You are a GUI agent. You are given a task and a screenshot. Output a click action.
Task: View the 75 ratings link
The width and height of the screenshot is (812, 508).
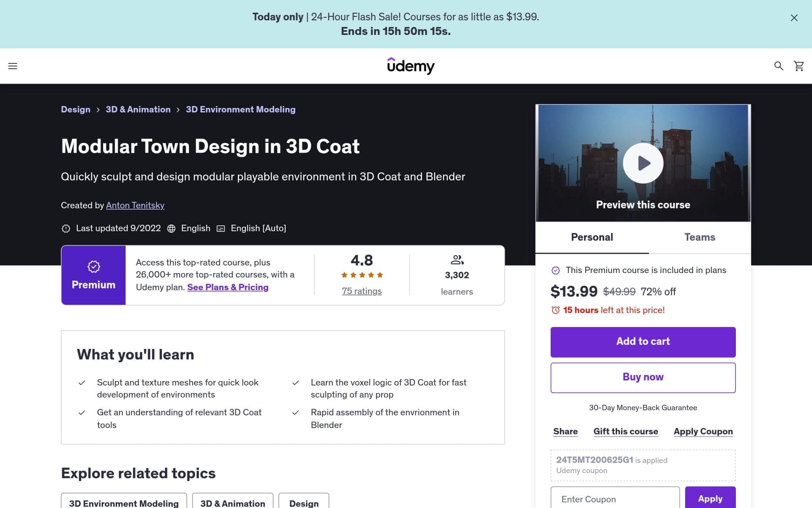point(362,291)
